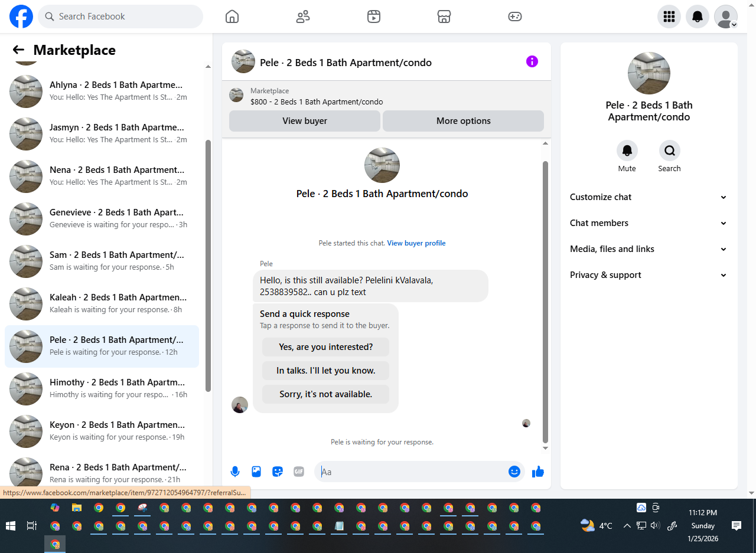Click Pele's large apartment thumbnail in chat

click(x=382, y=165)
